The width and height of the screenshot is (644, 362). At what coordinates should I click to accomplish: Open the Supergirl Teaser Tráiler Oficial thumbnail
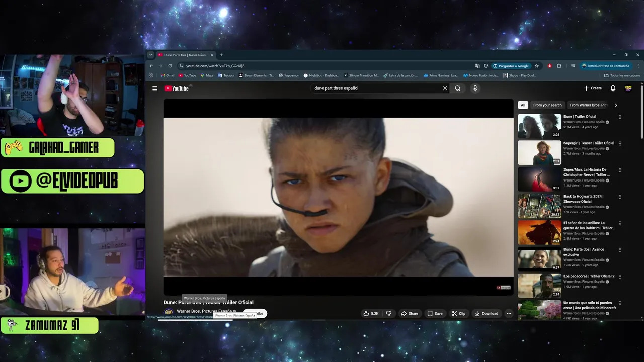coord(539,152)
